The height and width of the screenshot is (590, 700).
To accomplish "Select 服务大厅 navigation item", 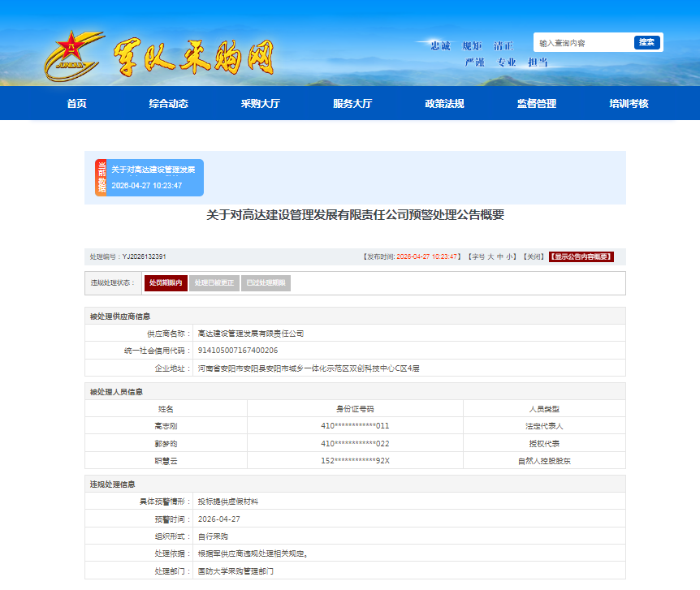I will (x=352, y=104).
